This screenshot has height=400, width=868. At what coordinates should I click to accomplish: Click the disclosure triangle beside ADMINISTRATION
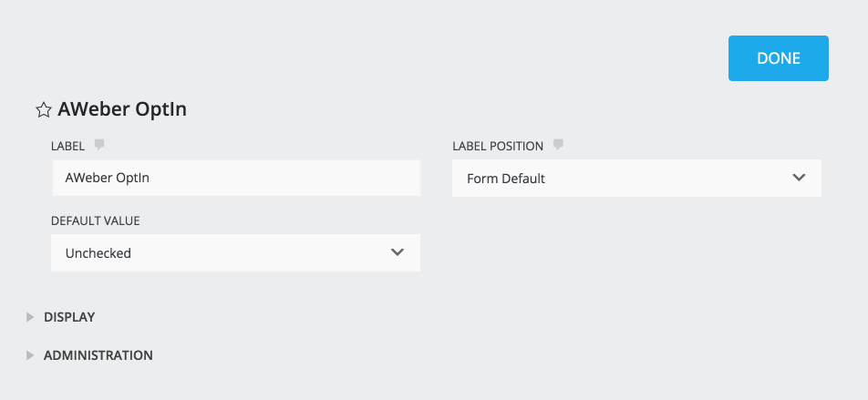(x=30, y=355)
